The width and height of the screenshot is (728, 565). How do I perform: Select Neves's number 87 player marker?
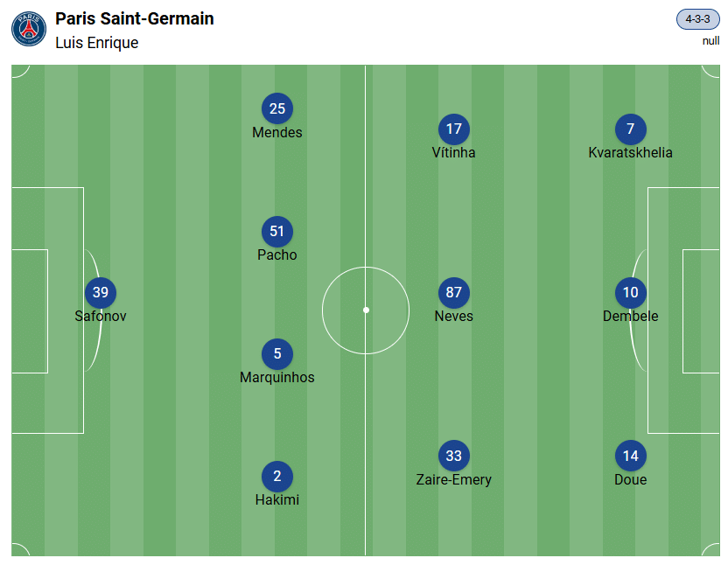click(x=454, y=293)
